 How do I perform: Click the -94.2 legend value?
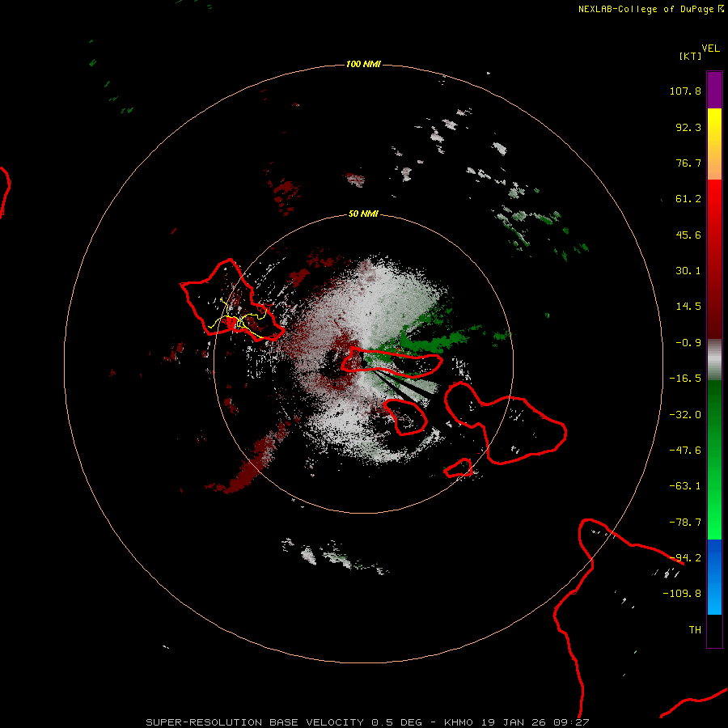pos(685,558)
